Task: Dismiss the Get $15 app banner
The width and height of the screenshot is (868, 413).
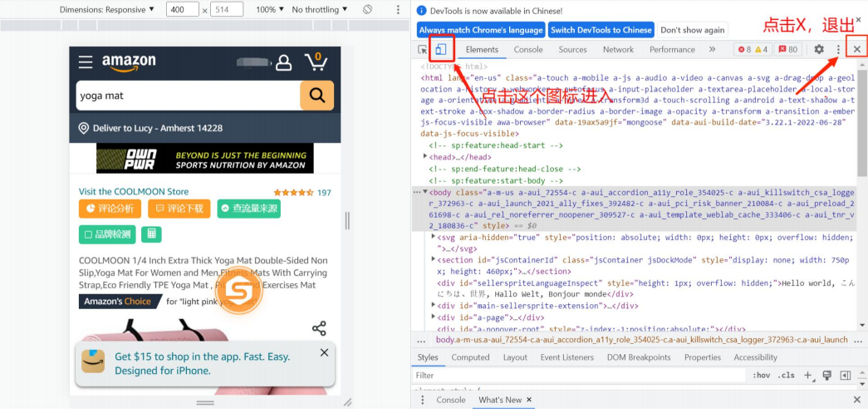Action: pos(325,352)
